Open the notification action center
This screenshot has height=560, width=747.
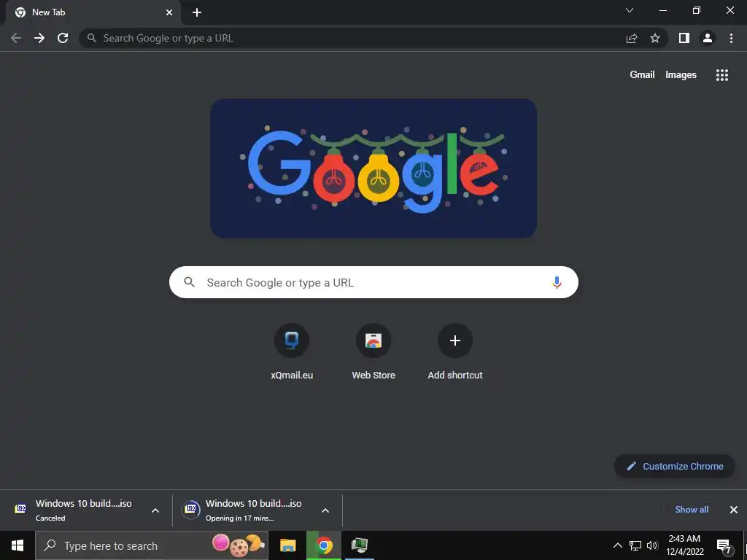click(x=724, y=546)
